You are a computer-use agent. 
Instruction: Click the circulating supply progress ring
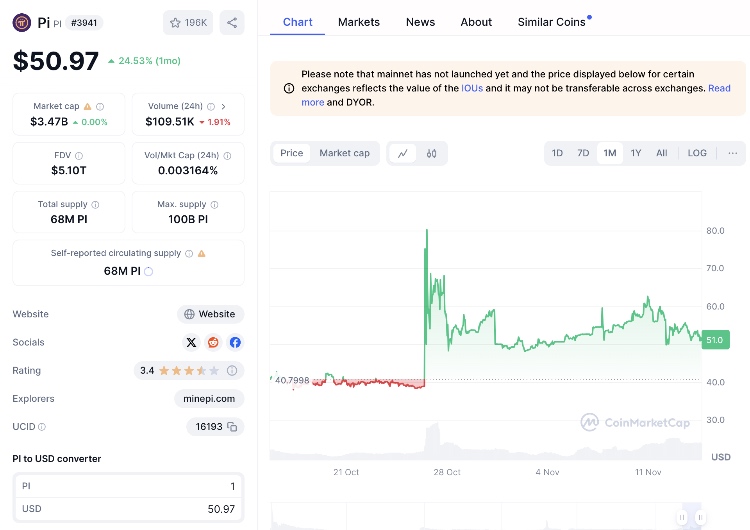[149, 271]
